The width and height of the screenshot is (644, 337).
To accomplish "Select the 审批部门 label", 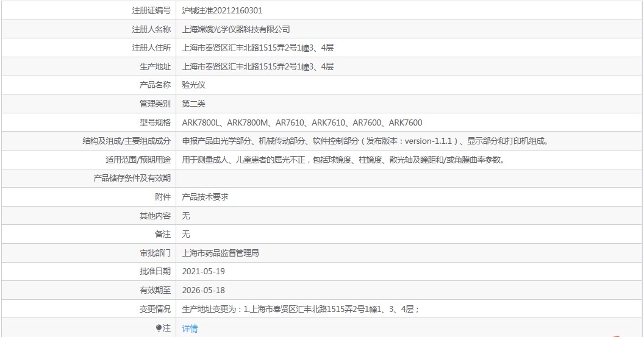I will pyautogui.click(x=156, y=254).
